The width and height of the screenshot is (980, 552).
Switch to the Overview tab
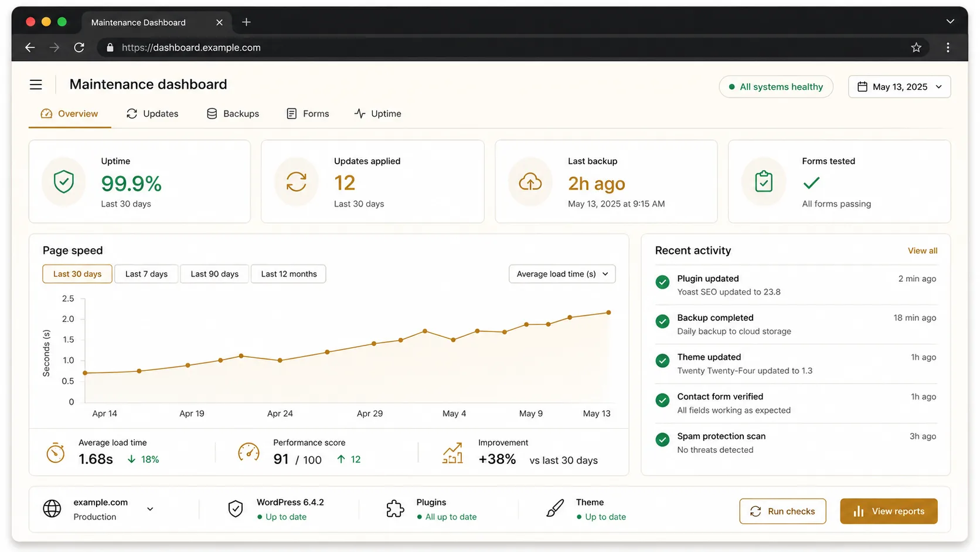(x=70, y=114)
